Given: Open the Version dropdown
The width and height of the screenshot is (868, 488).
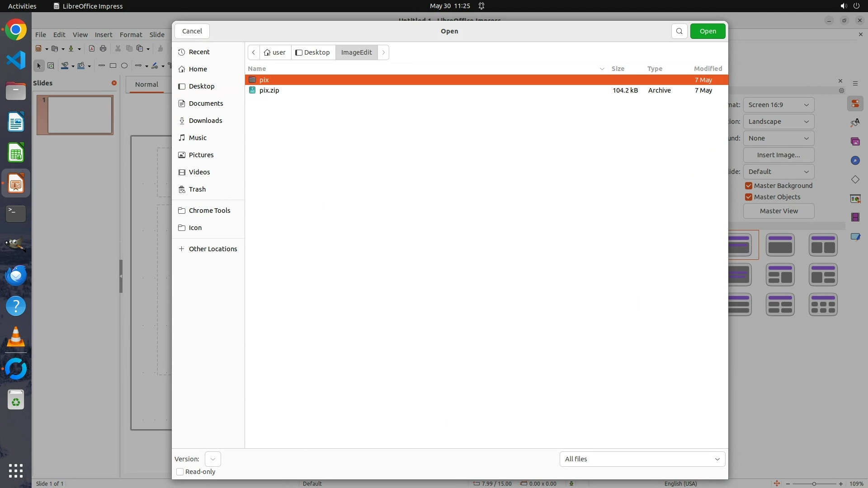Looking at the screenshot, I should (212, 459).
